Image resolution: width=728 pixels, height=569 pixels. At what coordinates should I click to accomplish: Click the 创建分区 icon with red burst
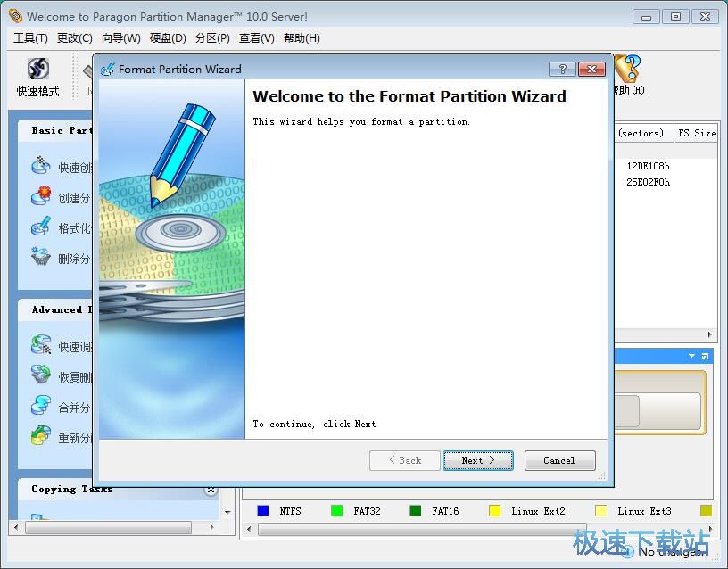[41, 196]
